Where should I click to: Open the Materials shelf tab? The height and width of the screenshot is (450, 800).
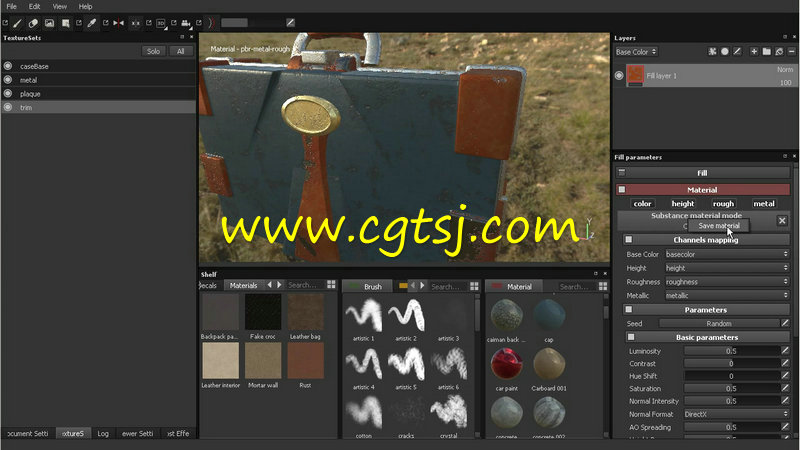[x=243, y=285]
